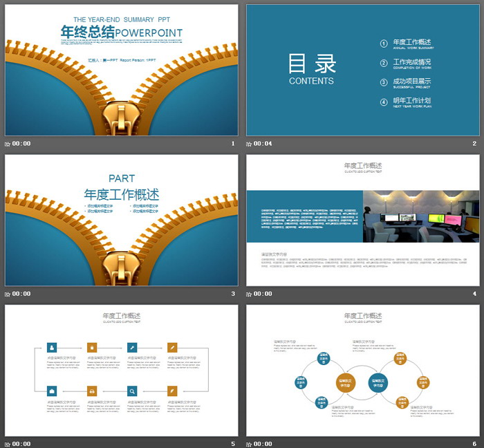The width and height of the screenshot is (484, 448).
Task: Click the blue wrench icon in slide 5
Action: coord(132,347)
